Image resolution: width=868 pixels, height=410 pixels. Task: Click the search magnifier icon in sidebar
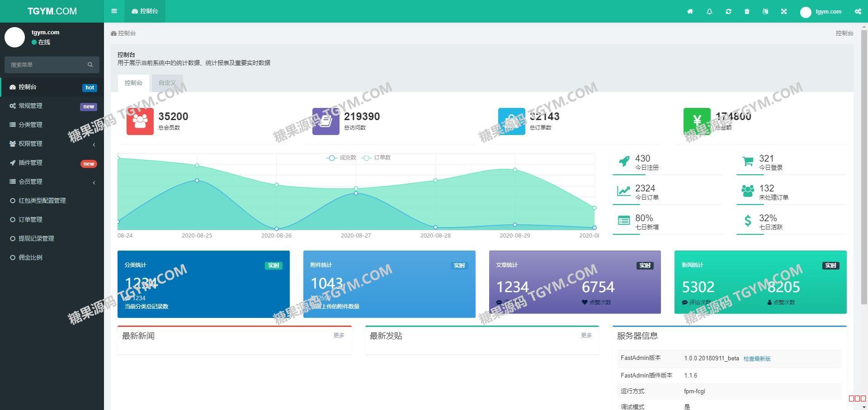point(90,65)
